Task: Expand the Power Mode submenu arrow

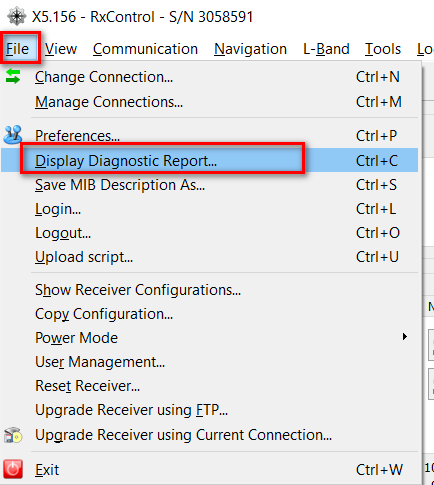Action: click(x=404, y=337)
